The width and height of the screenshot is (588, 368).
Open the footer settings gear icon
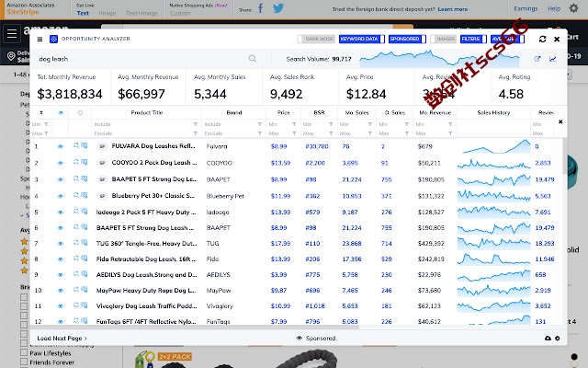(558, 338)
